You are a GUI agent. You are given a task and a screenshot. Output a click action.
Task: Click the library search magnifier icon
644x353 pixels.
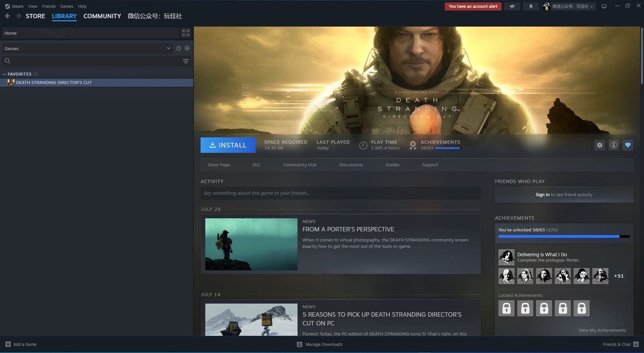(x=8, y=61)
